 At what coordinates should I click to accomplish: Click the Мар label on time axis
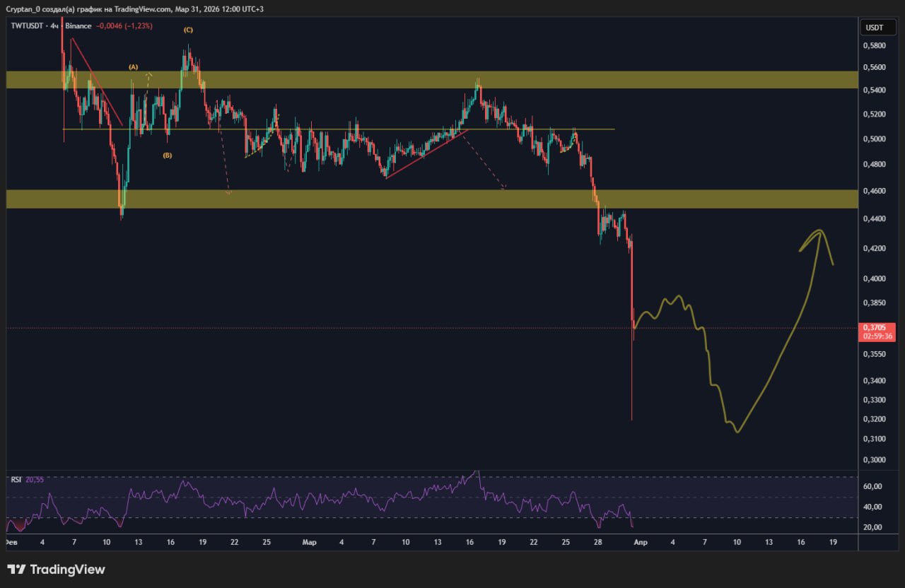[309, 542]
